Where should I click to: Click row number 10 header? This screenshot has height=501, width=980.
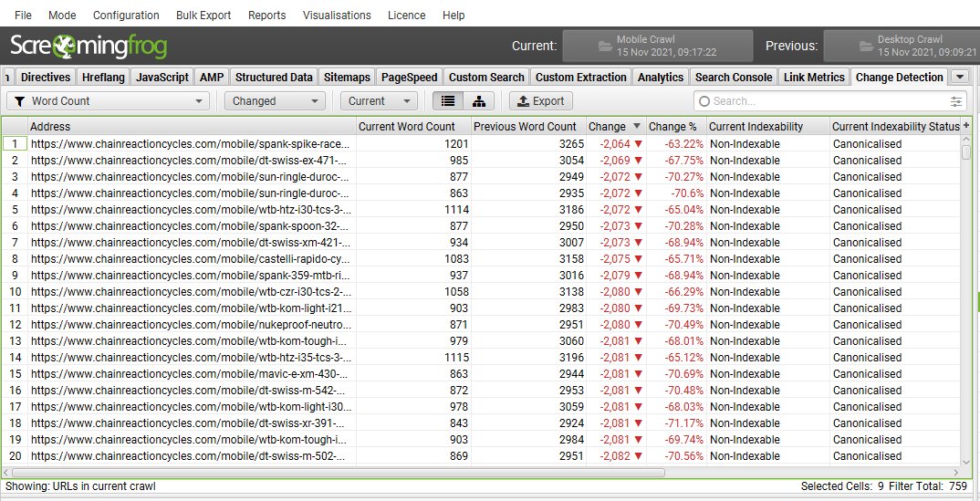coord(15,292)
